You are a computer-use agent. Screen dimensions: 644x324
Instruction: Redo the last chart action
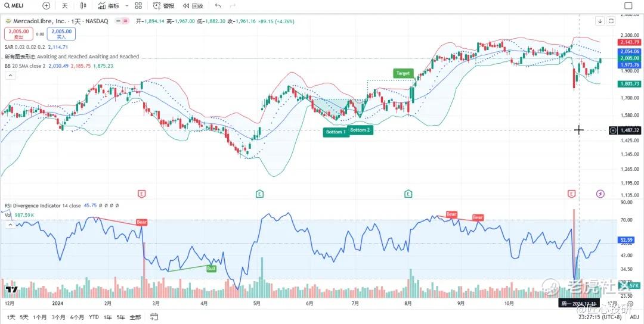pos(233,6)
